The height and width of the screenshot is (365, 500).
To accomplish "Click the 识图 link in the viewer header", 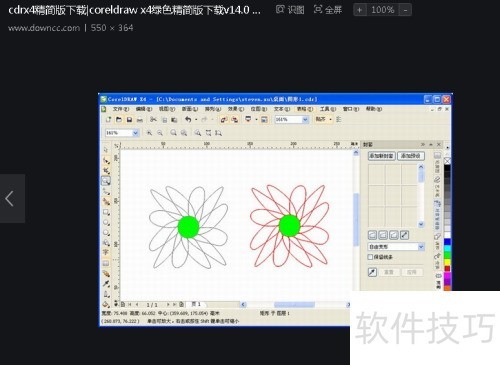I will (290, 10).
